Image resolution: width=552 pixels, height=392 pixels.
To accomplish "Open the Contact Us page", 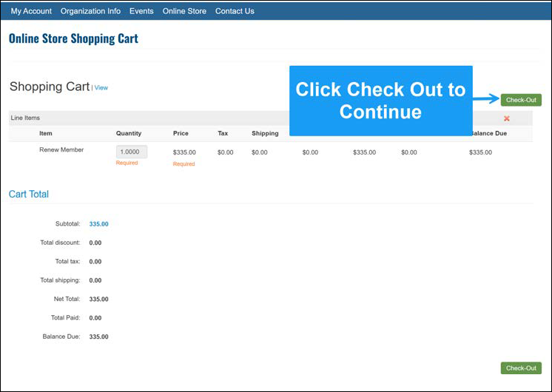I will (x=235, y=11).
